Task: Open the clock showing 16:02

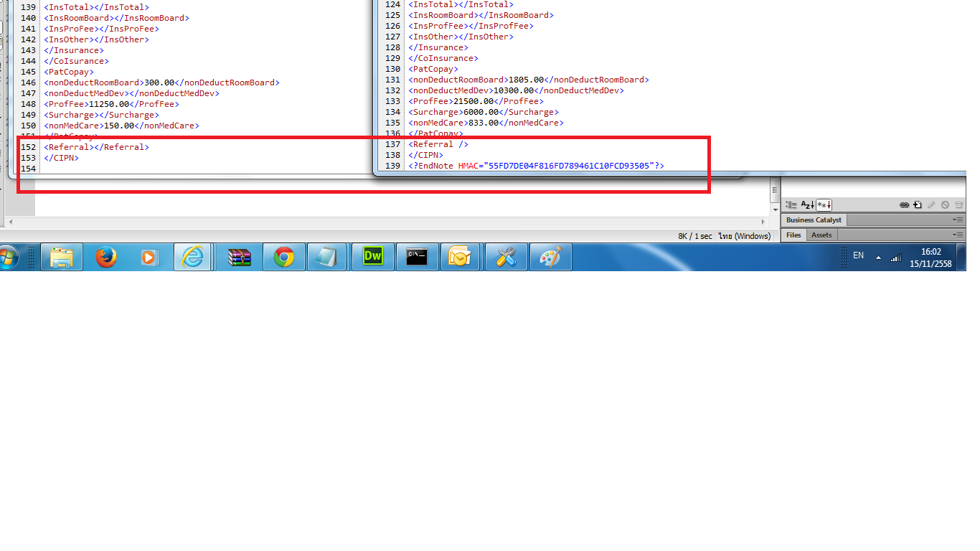Action: [930, 258]
